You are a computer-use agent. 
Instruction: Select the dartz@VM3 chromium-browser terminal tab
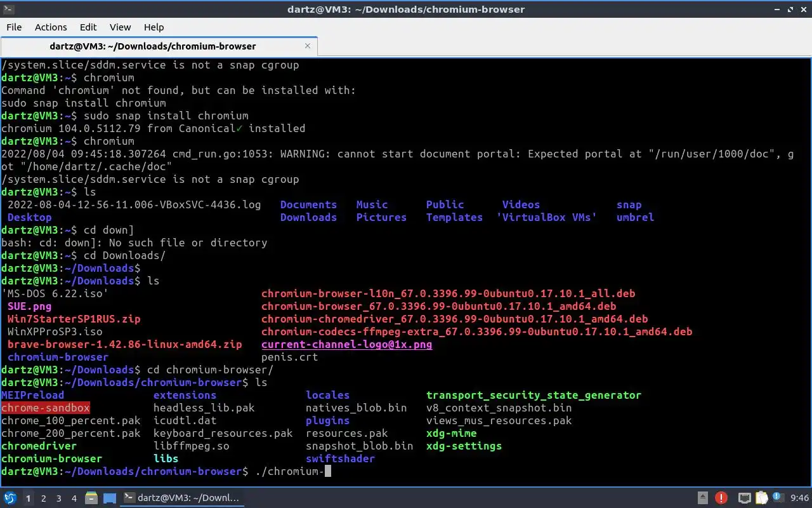coord(159,46)
